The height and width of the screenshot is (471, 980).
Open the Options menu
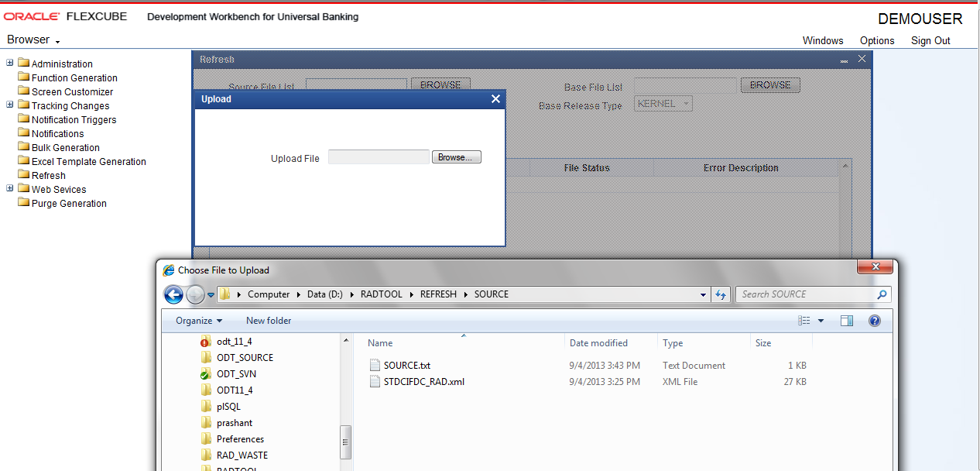[877, 41]
